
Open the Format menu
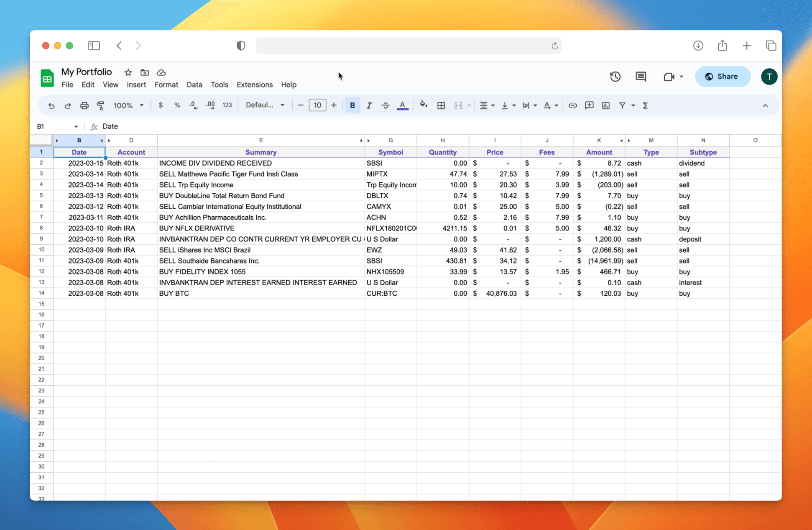point(166,84)
